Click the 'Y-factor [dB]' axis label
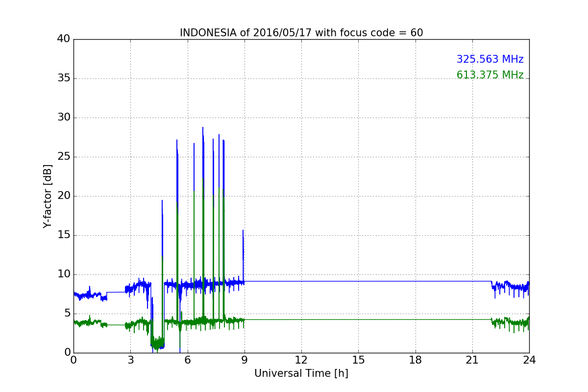588x392 pixels. click(x=48, y=196)
